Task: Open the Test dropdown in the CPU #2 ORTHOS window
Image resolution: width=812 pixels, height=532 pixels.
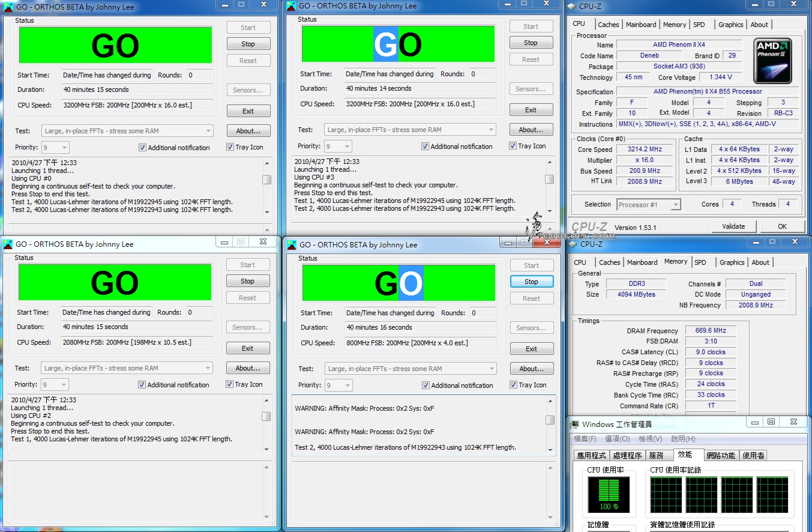Action: pyautogui.click(x=127, y=368)
